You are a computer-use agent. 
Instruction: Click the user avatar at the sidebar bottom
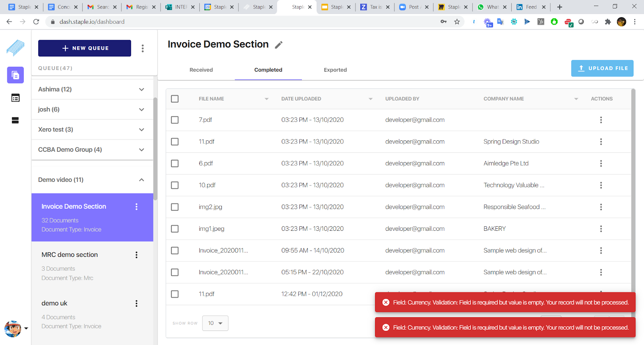pyautogui.click(x=12, y=329)
